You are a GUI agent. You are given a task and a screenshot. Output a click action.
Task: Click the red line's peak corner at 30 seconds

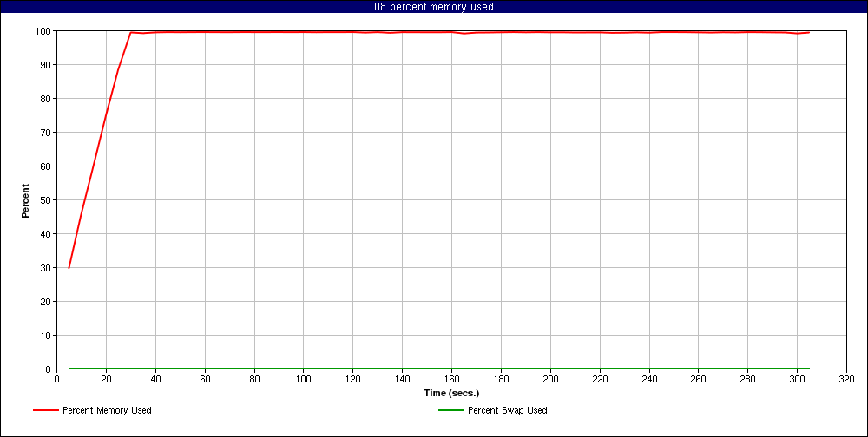pos(131,33)
